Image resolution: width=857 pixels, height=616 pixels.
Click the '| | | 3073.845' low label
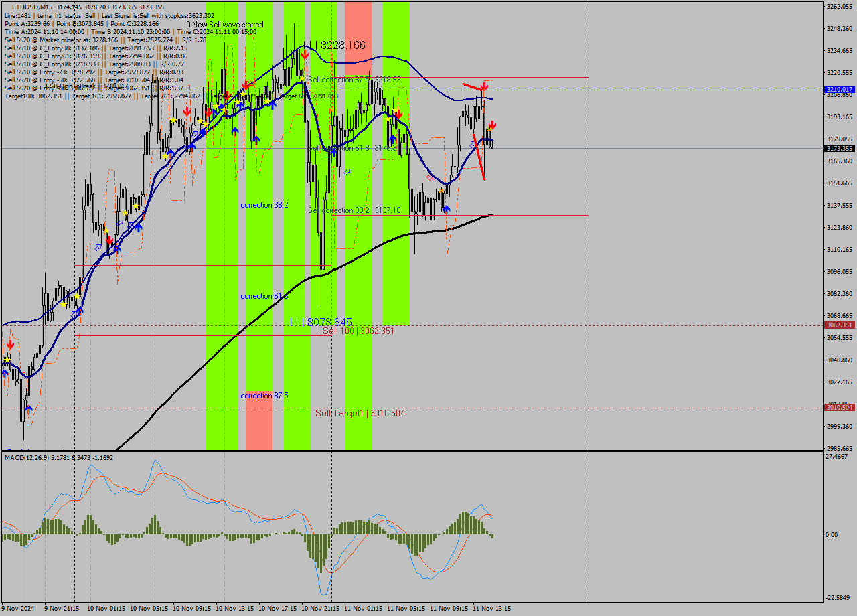pyautogui.click(x=321, y=322)
